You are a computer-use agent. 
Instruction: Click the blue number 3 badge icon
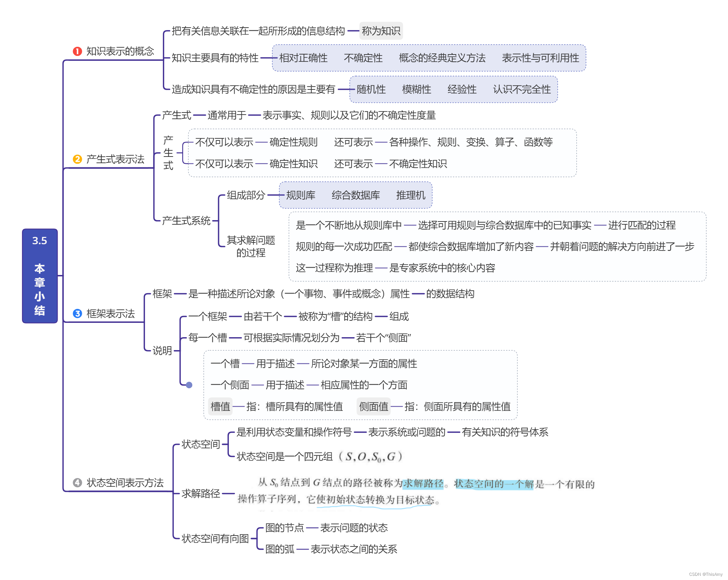tap(77, 313)
